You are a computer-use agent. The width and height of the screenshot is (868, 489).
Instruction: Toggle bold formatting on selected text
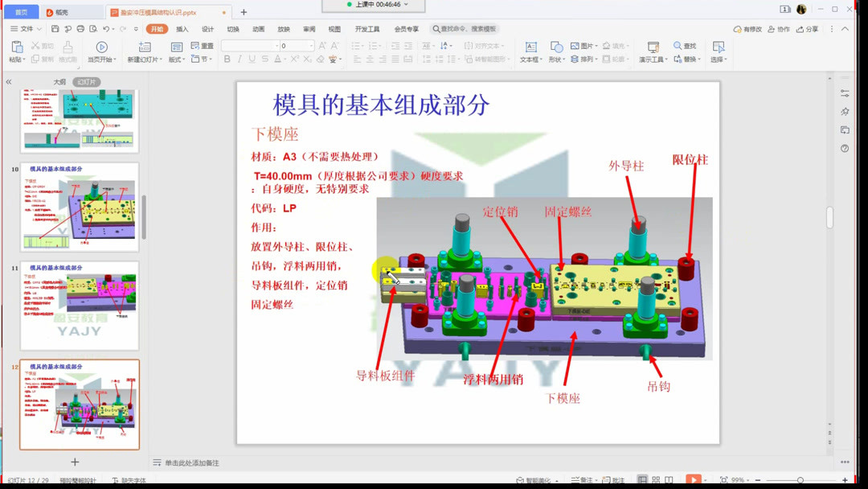(227, 60)
